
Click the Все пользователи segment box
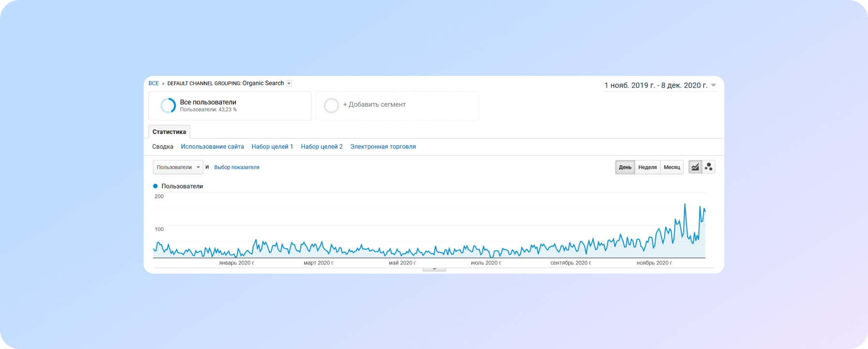230,106
